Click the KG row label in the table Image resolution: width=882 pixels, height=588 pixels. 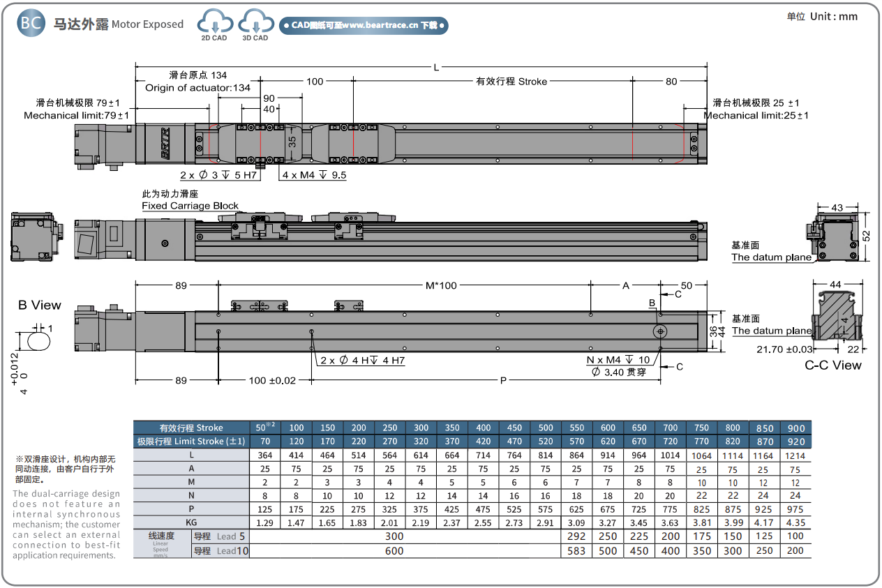pos(191,522)
